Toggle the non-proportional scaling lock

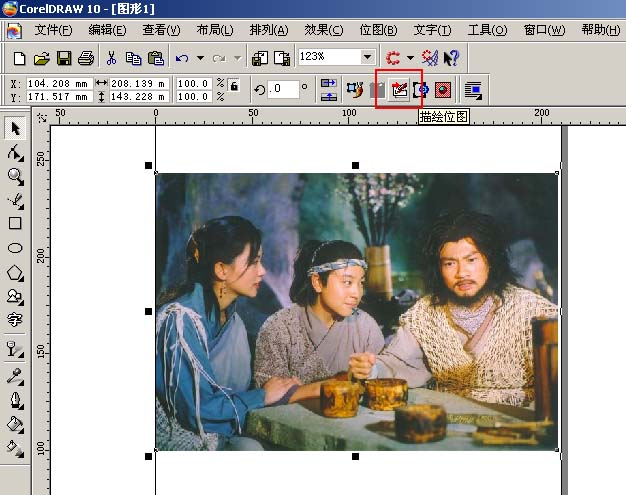point(234,85)
